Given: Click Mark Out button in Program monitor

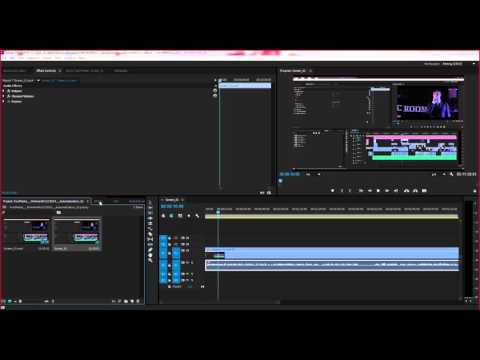Looking at the screenshot, I should pyautogui.click(x=350, y=191).
